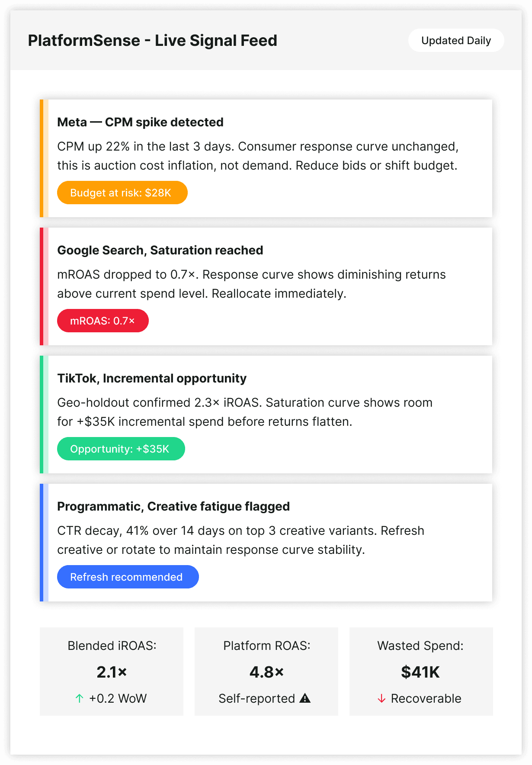Image resolution: width=532 pixels, height=765 pixels.
Task: Click the red stripe on Google Search card
Action: tap(42, 286)
